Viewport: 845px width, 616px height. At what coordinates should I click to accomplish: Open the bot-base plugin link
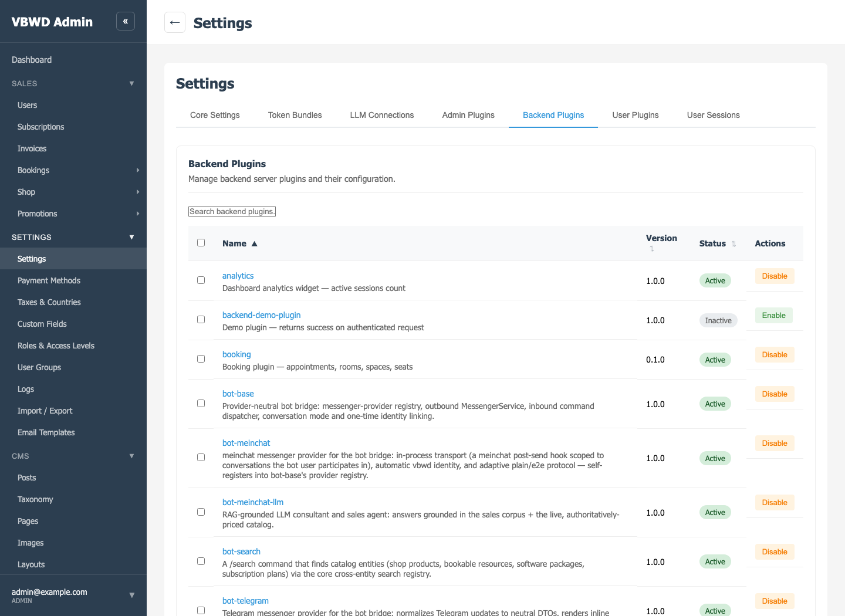click(238, 394)
